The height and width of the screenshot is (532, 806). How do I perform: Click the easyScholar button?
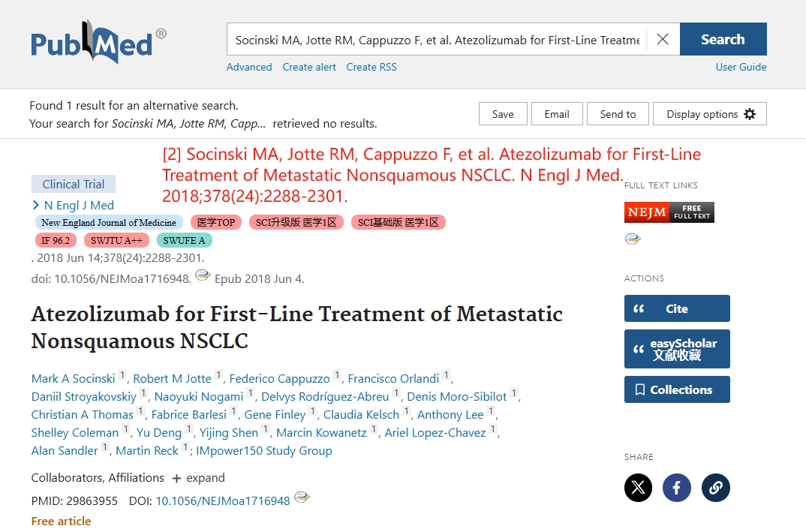click(x=677, y=349)
